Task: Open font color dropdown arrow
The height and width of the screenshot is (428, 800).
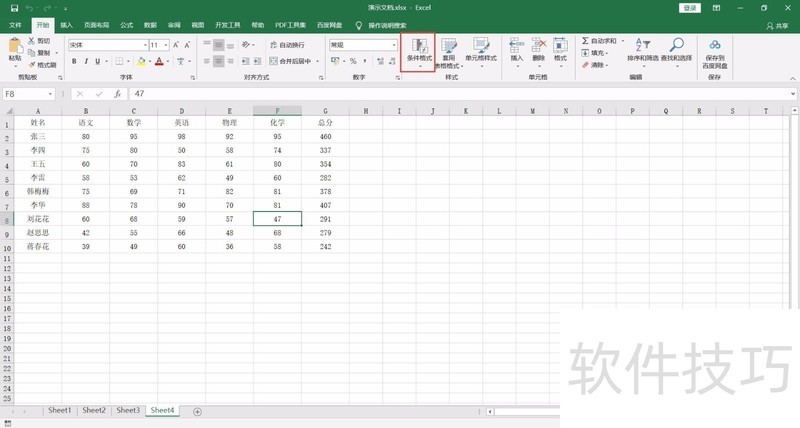Action: point(168,61)
